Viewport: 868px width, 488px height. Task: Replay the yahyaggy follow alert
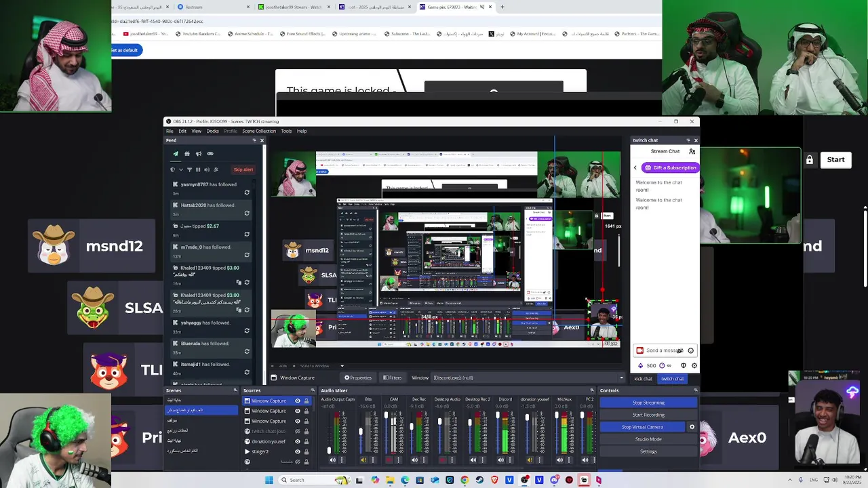pyautogui.click(x=247, y=331)
